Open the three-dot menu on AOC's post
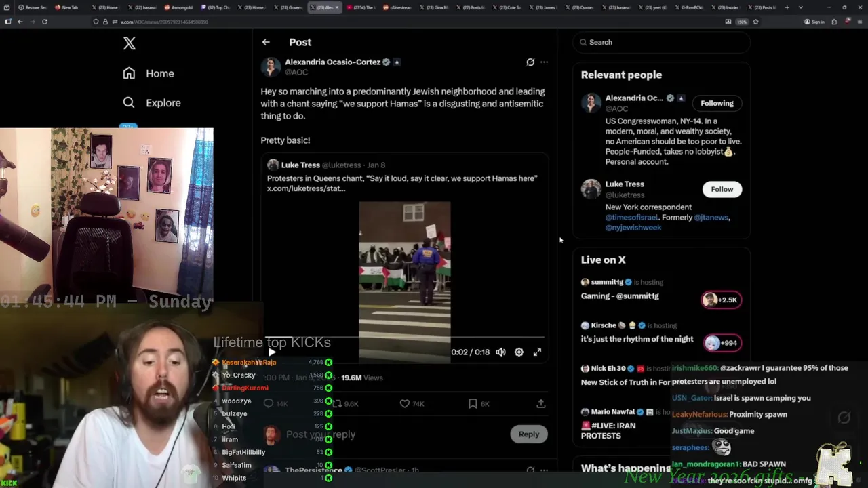 pos(544,62)
